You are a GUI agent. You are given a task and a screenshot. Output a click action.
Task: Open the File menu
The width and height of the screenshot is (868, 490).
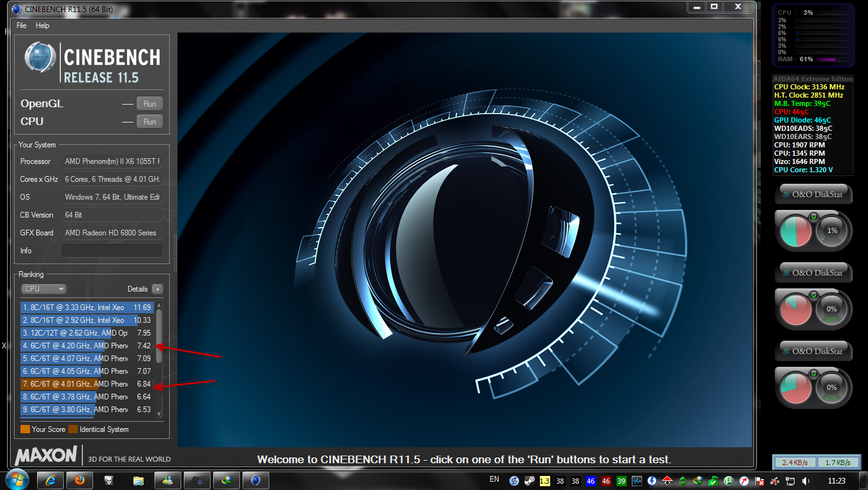click(22, 26)
